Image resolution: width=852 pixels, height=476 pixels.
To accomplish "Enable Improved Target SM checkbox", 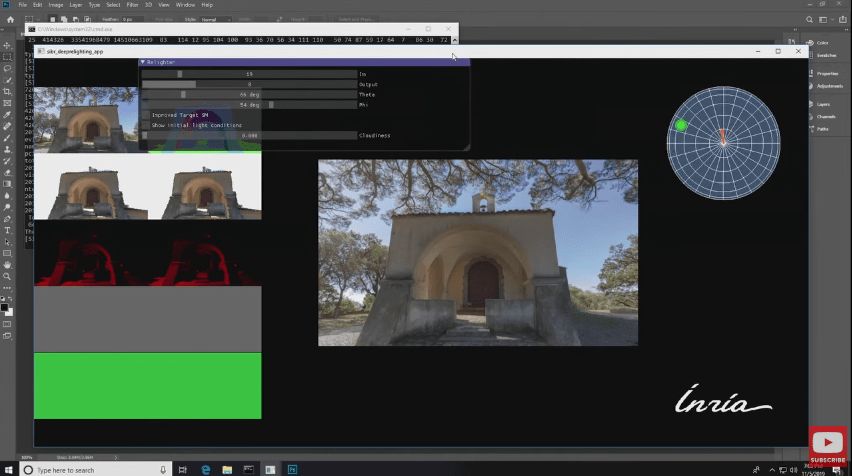I will [146, 115].
